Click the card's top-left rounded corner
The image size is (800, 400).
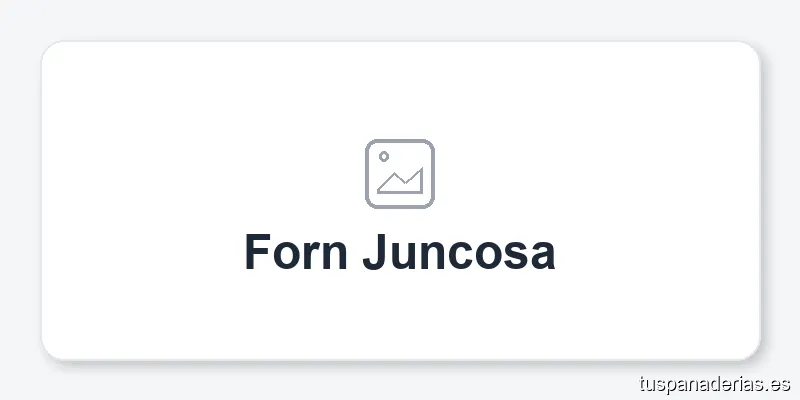49,50
